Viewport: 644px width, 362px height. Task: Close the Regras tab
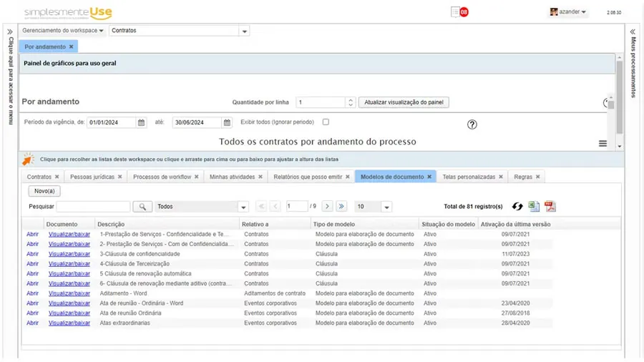(537, 177)
